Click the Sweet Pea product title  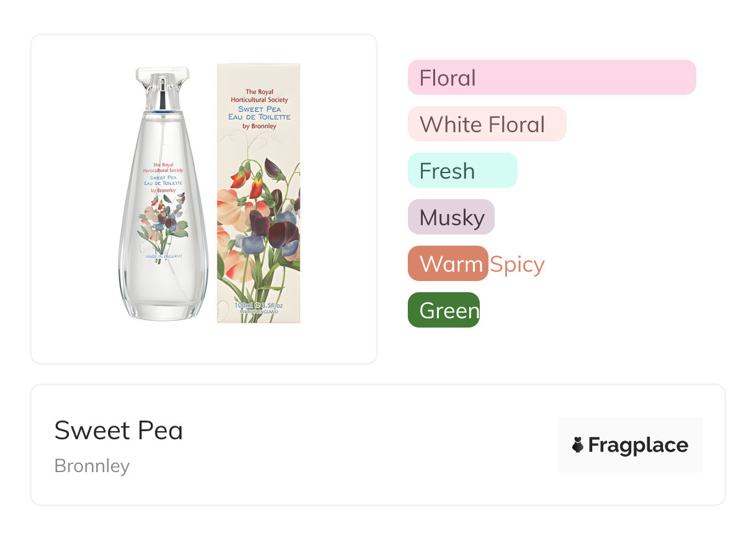click(x=119, y=431)
